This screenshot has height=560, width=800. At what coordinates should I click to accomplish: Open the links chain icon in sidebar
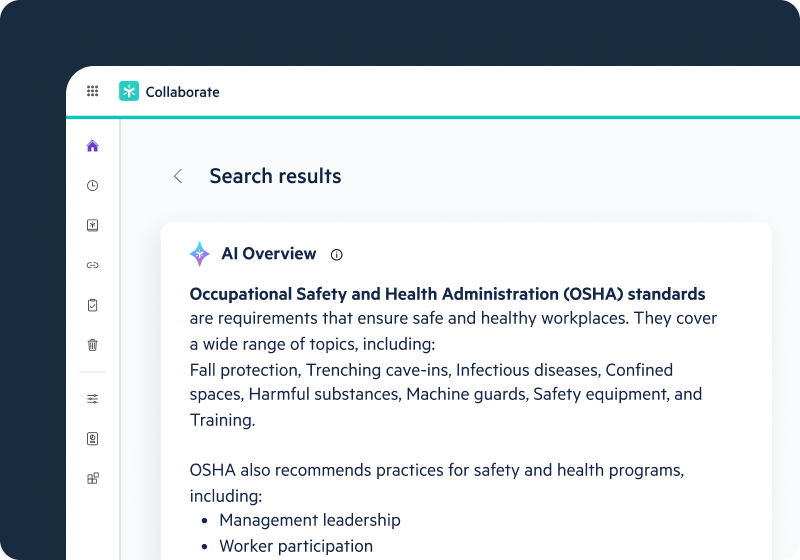click(93, 265)
